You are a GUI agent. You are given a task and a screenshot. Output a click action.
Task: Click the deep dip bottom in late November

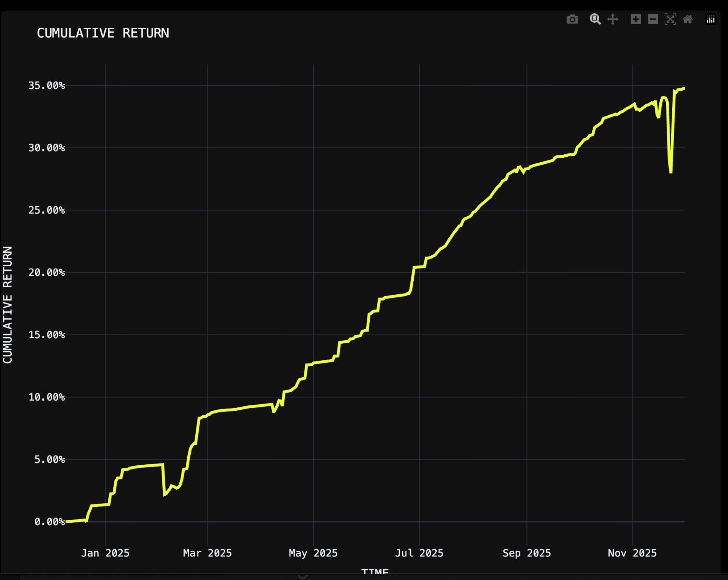point(671,171)
